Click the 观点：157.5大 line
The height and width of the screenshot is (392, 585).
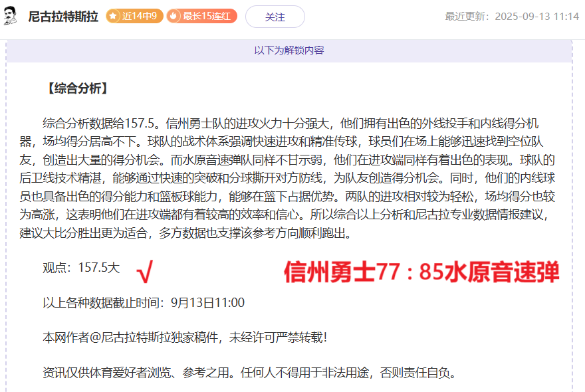point(81,268)
